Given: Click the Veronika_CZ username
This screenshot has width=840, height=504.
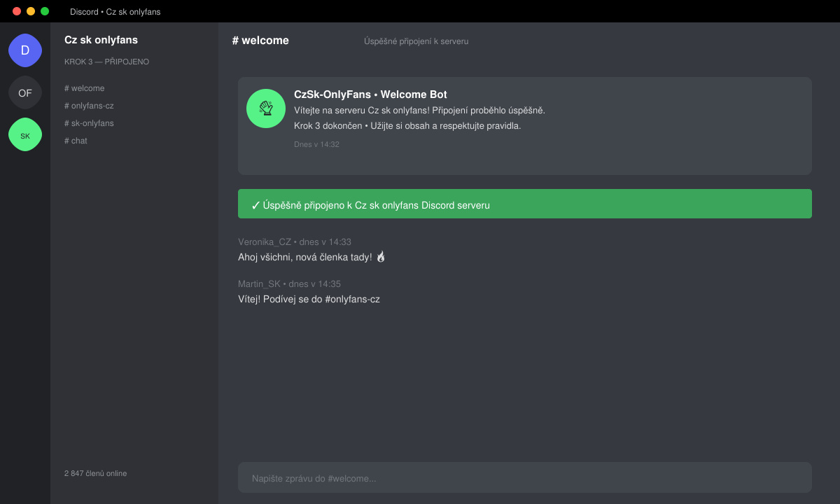Looking at the screenshot, I should pyautogui.click(x=265, y=242).
